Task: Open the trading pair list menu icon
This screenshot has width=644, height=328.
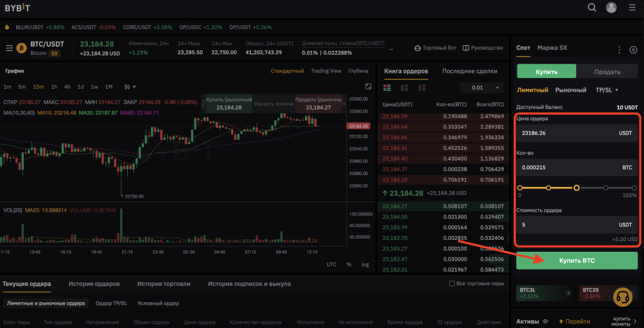Action: [x=9, y=48]
